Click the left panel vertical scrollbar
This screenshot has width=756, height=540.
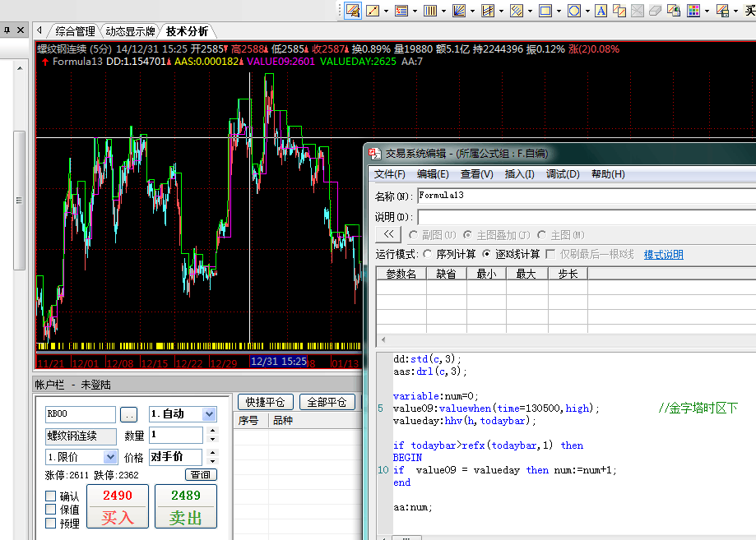pos(20,205)
